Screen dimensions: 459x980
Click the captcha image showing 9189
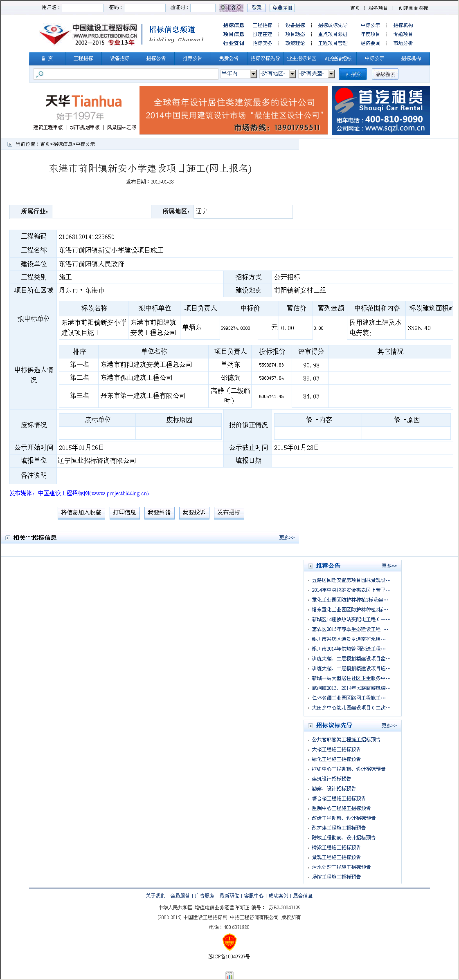[x=231, y=8]
